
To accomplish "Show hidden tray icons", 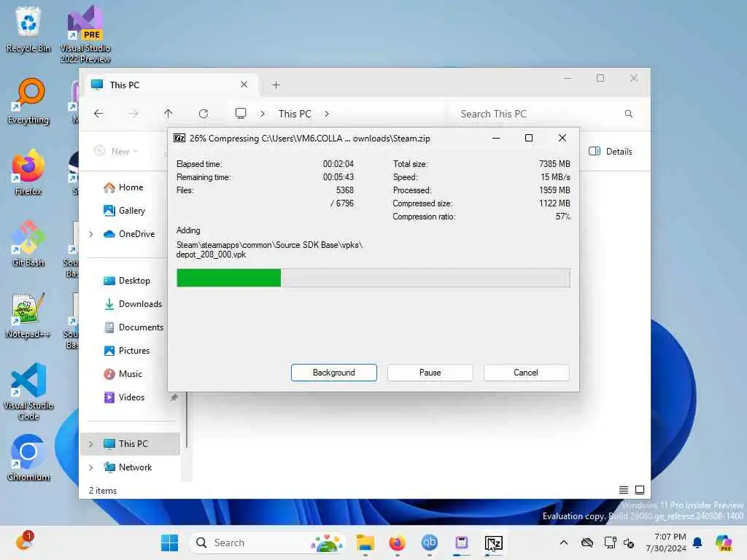I will point(564,542).
